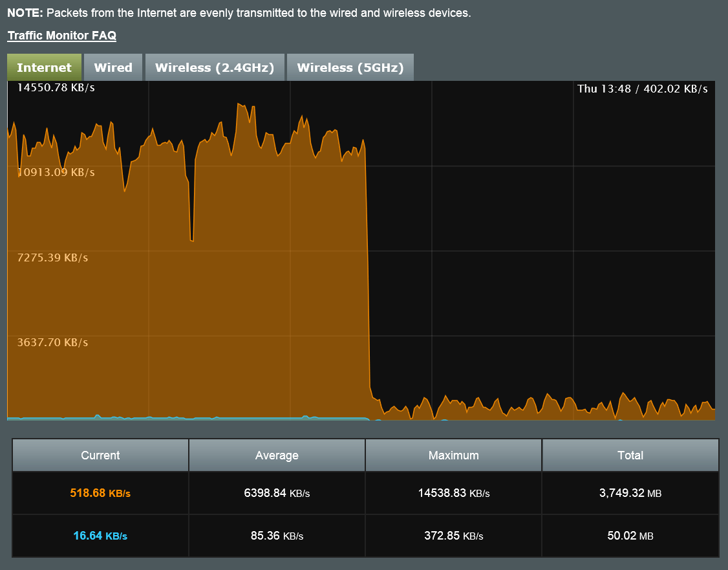Screen dimensions: 728x570
Task: Select the 14538.83 KB/s maximum value
Action: coord(454,493)
